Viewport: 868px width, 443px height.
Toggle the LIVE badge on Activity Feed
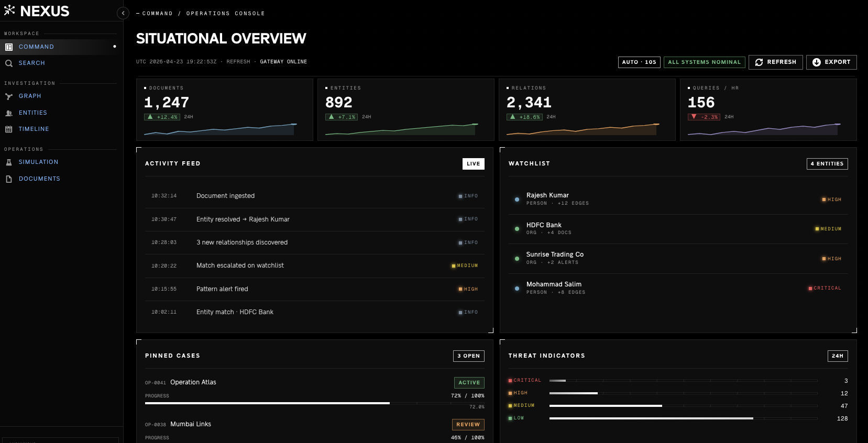(x=474, y=164)
